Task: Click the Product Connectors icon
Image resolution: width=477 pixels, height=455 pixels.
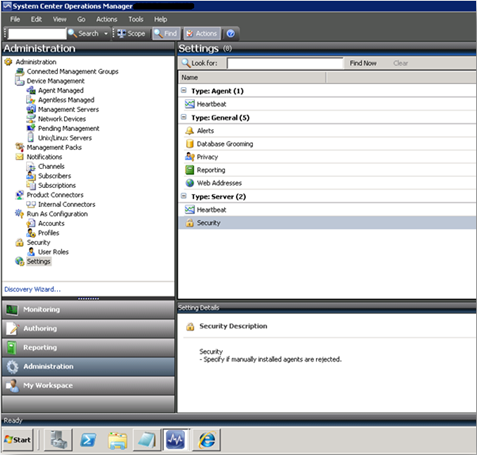Action: click(20, 195)
